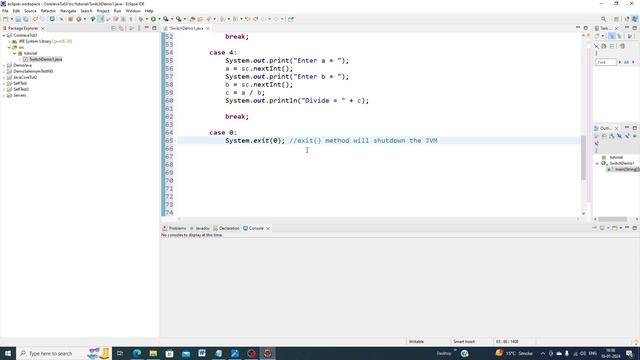640x360 pixels.
Task: Open the Window menu
Action: pyautogui.click(x=133, y=11)
